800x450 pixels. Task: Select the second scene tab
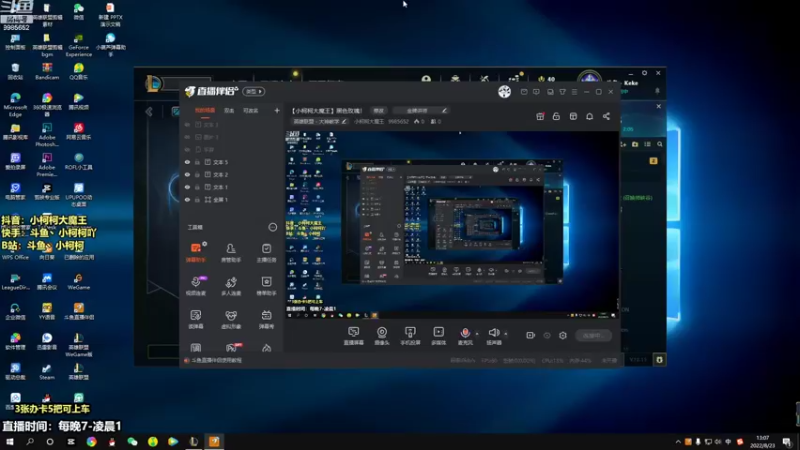pyautogui.click(x=229, y=111)
